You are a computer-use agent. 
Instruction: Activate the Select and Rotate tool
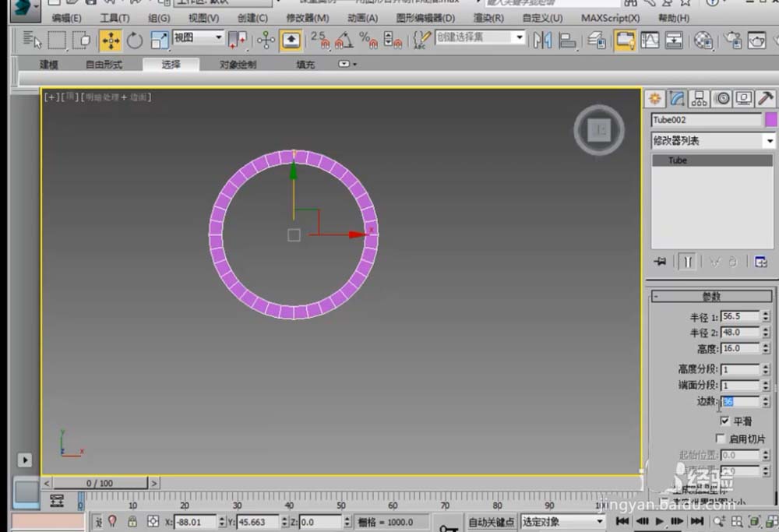pyautogui.click(x=135, y=41)
